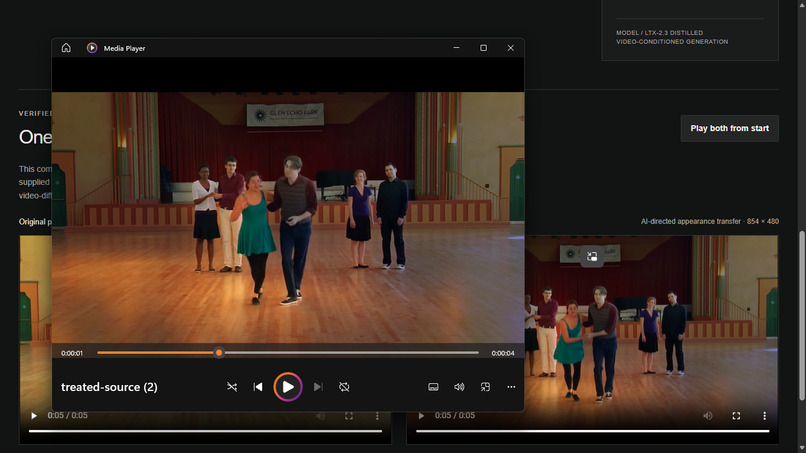
Task: Toggle repeat mode in Media Player
Action: pos(344,387)
